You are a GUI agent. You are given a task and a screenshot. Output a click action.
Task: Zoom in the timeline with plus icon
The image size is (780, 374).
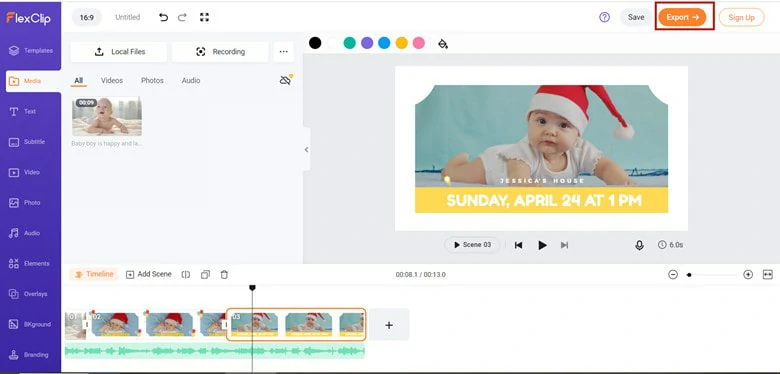point(748,275)
